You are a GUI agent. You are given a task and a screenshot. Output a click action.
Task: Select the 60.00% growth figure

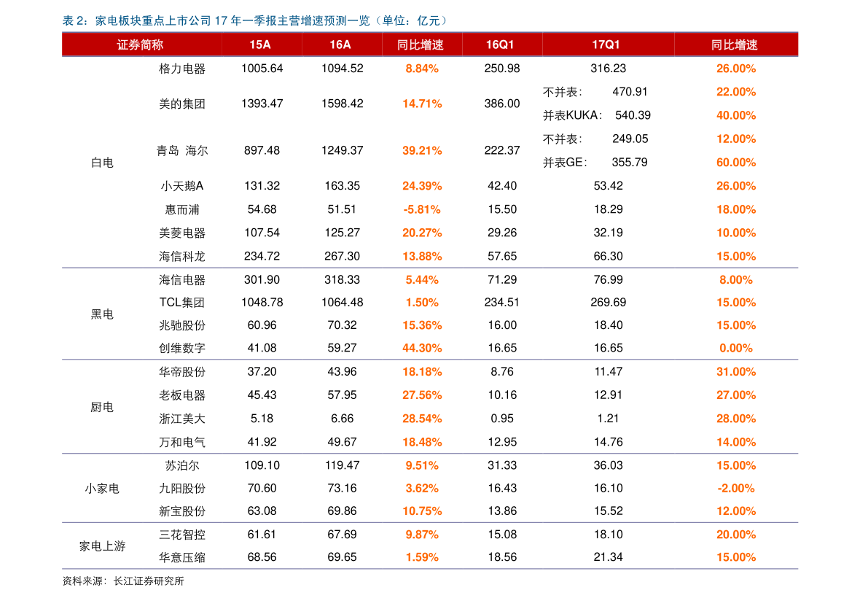[735, 163]
